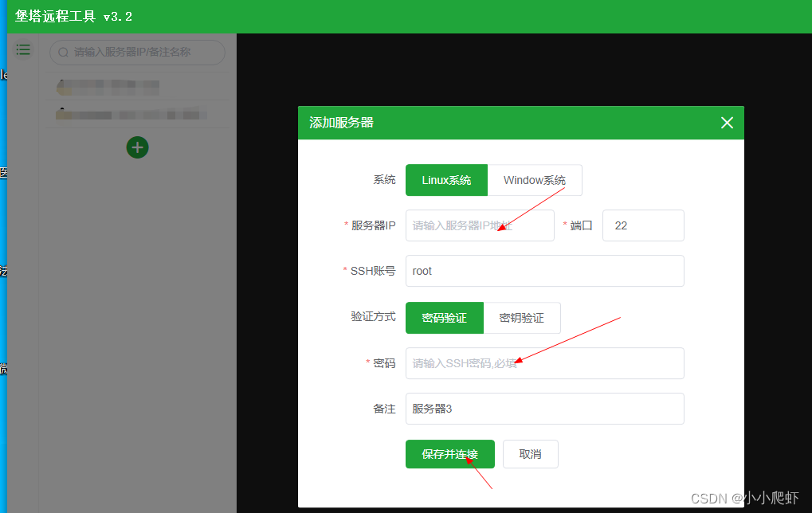Click the SSH 密码 password input
Viewport: 812px width, 513px height.
[x=544, y=362]
